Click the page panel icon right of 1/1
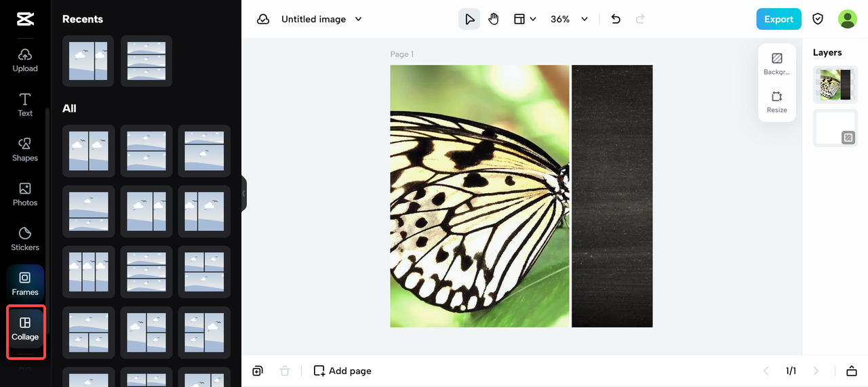 coord(852,371)
